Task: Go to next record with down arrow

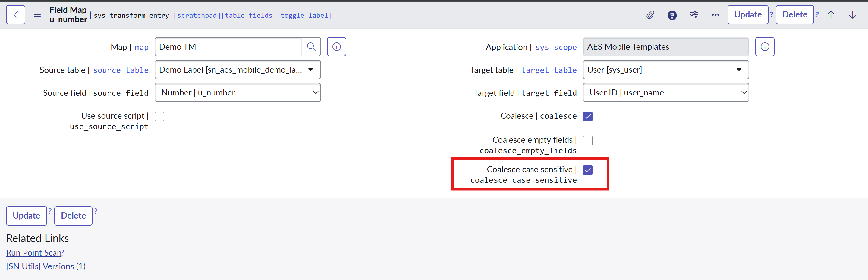Action: tap(853, 15)
